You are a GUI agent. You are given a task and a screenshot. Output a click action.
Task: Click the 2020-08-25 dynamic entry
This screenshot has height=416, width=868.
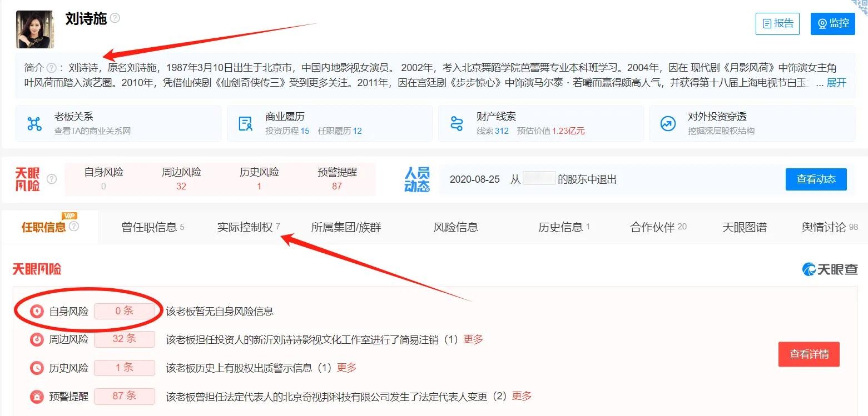533,179
